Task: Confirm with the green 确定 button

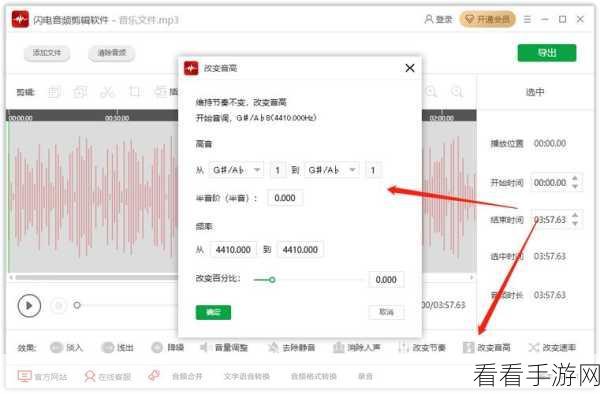Action: (x=213, y=313)
